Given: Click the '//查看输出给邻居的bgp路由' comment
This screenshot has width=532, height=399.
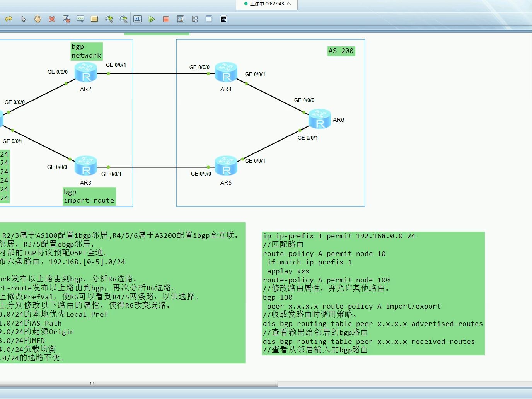Looking at the screenshot, I should (315, 332).
